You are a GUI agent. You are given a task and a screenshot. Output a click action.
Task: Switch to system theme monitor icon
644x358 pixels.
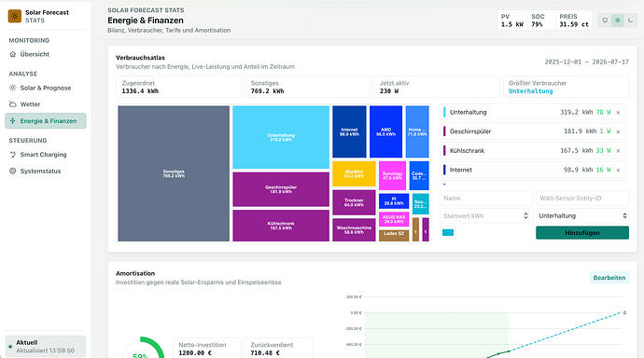point(605,21)
